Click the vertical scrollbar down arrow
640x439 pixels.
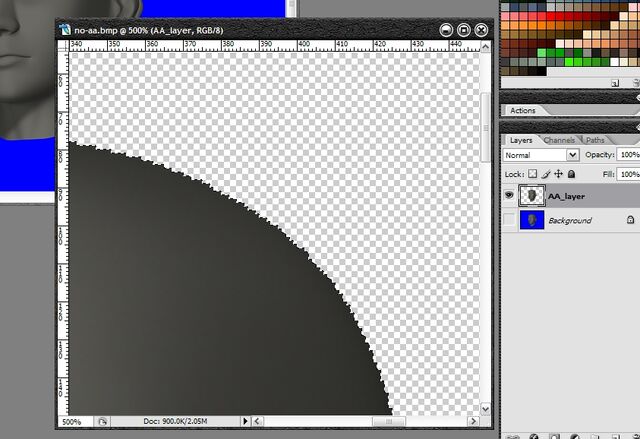click(485, 409)
